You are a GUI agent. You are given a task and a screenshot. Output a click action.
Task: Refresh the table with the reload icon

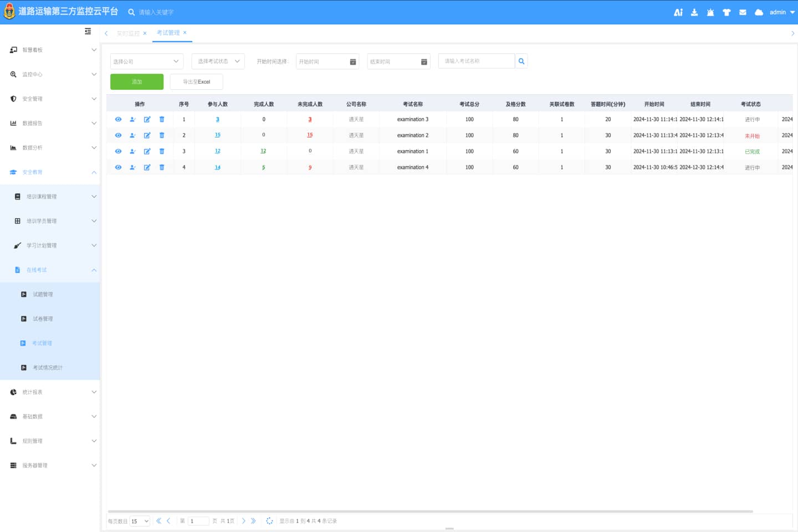tap(269, 521)
